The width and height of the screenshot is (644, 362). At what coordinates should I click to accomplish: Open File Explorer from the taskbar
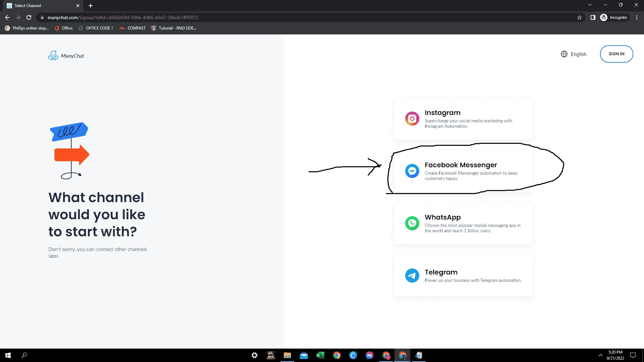coord(287,355)
